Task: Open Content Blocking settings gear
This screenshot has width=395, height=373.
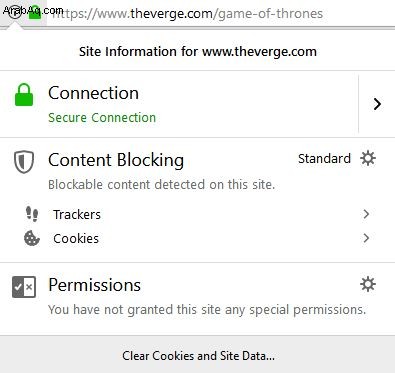Action: coord(368,158)
